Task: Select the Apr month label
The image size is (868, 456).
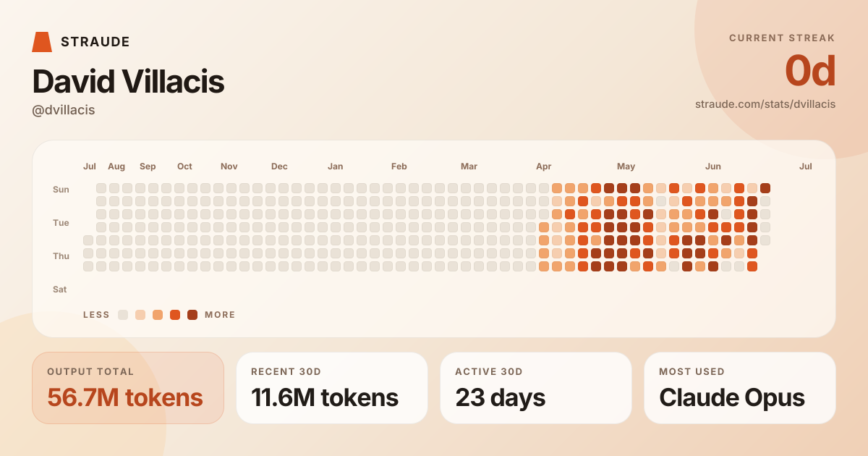Action: [544, 166]
